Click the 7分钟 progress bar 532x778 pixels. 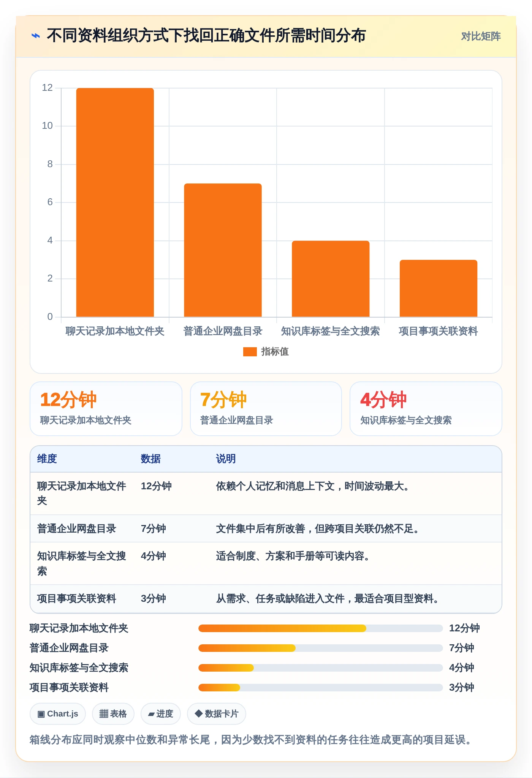(320, 648)
